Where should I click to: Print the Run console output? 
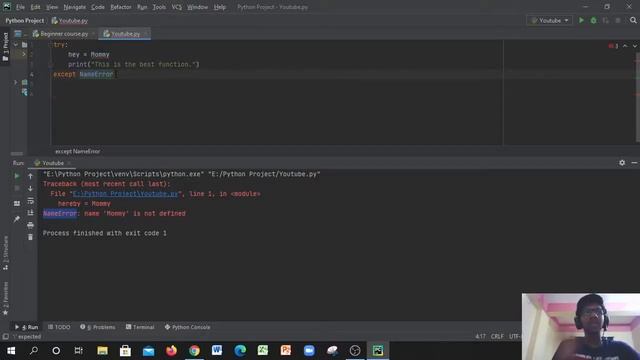30,225
